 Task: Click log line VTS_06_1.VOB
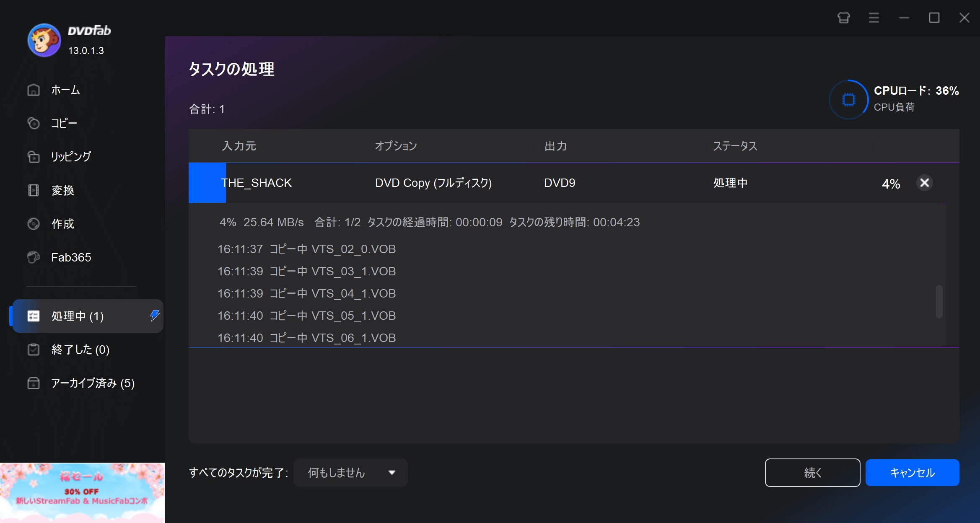306,338
